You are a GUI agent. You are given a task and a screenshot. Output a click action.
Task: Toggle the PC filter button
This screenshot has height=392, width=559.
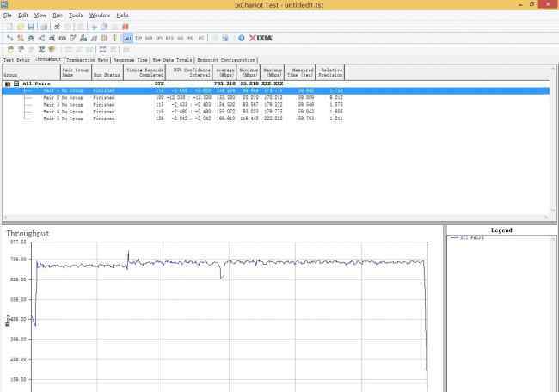[201, 38]
